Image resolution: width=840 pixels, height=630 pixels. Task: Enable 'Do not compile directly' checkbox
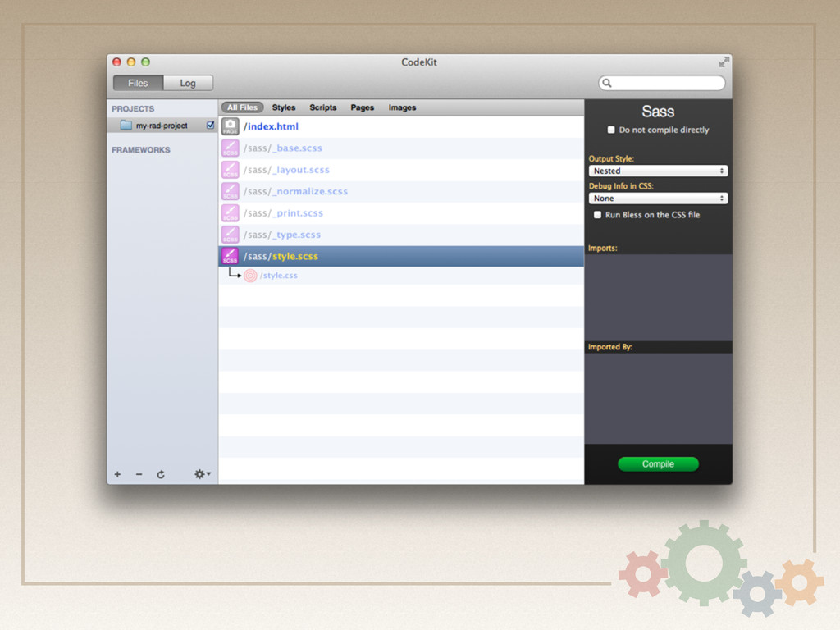(x=610, y=130)
